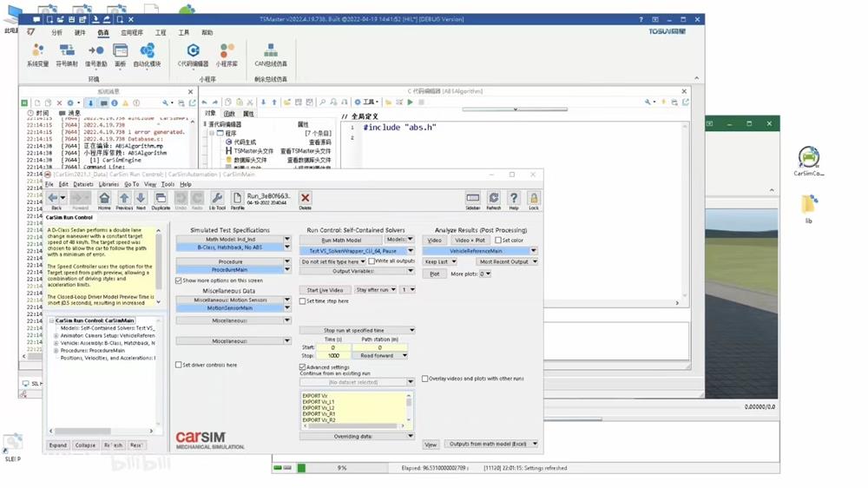Viewport: 868px width, 488px height.
Task: Click the Run Math Model button
Action: click(340, 240)
